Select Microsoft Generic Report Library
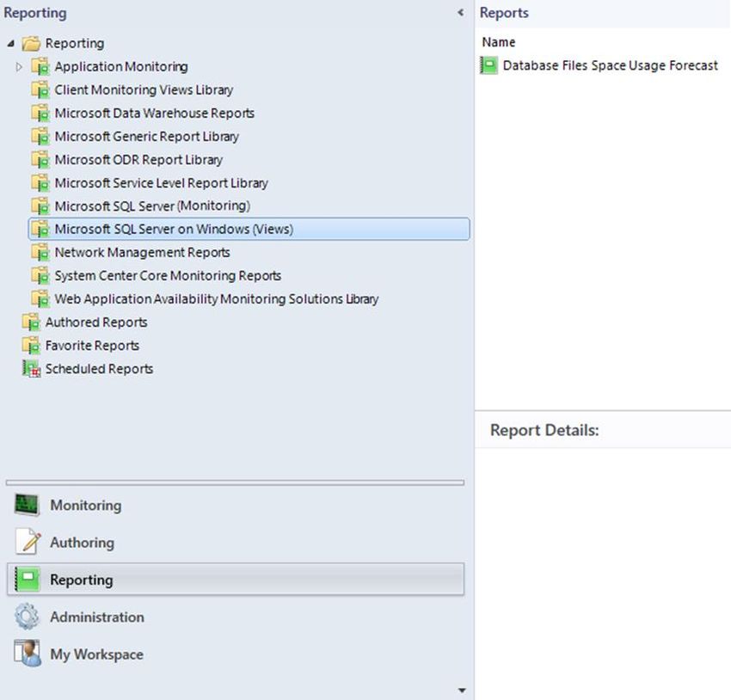 [146, 137]
